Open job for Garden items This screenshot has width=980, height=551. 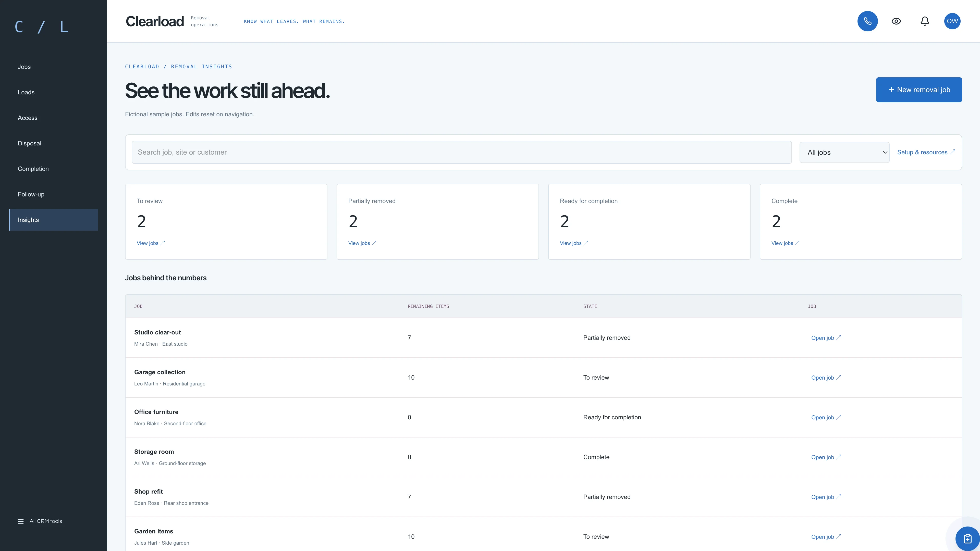tap(826, 537)
